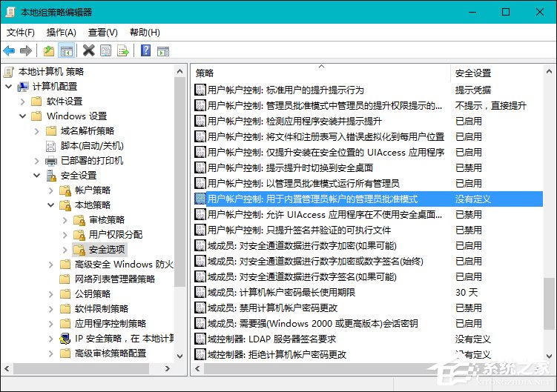Click the 帐户策略 folder icon
The height and width of the screenshot is (392, 557).
pyautogui.click(x=65, y=190)
